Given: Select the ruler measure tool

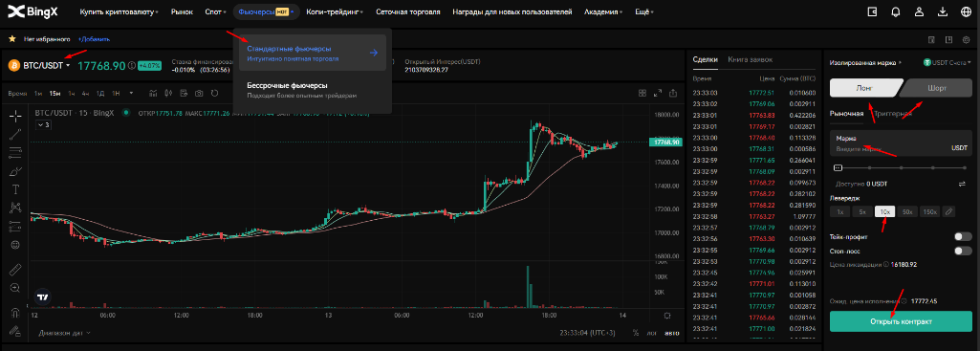Looking at the screenshot, I should [x=15, y=270].
